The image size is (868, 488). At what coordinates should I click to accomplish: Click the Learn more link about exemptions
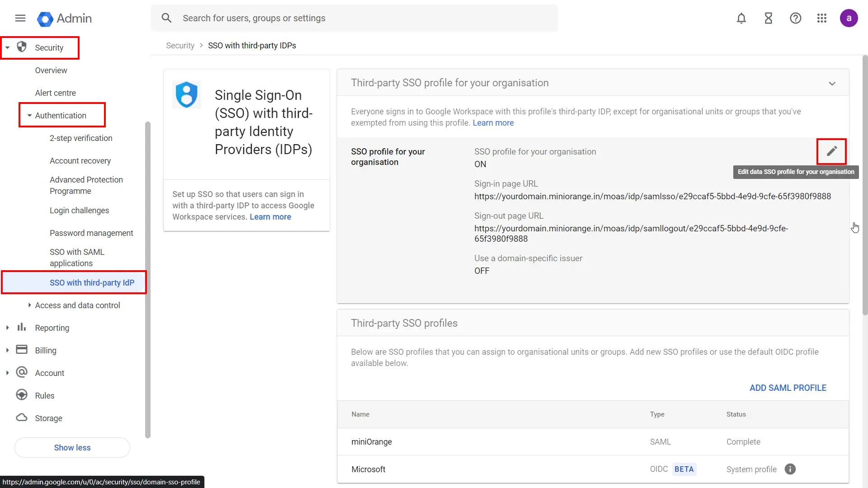click(x=493, y=122)
